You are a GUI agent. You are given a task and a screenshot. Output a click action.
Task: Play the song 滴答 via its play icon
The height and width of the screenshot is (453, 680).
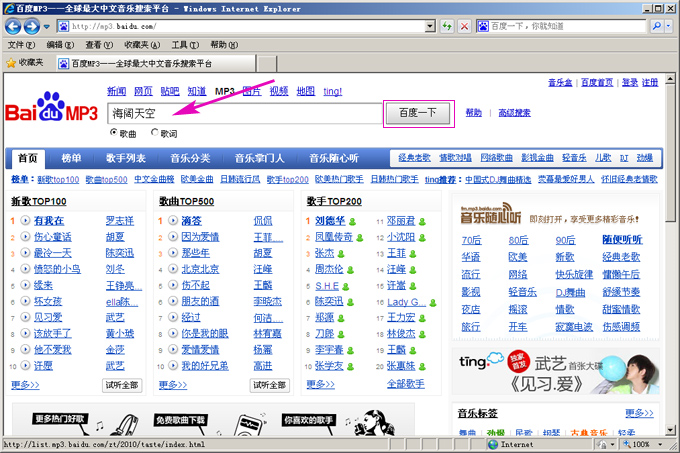pyautogui.click(x=173, y=220)
